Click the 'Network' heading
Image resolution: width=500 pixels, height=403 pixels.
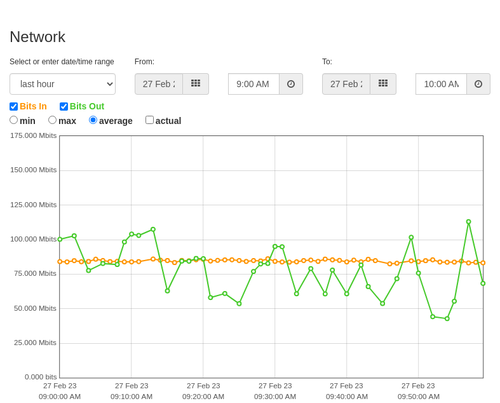coord(37,37)
